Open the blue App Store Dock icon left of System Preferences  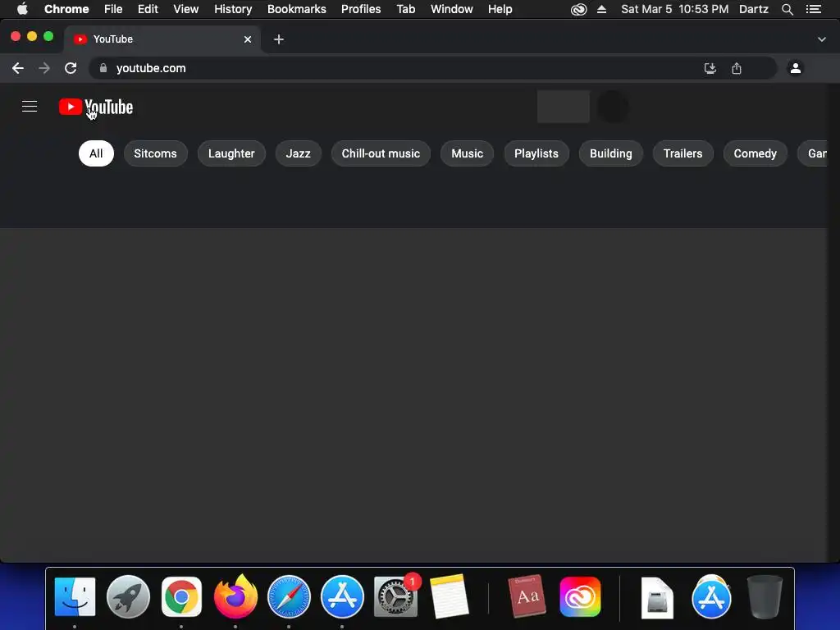tap(342, 597)
